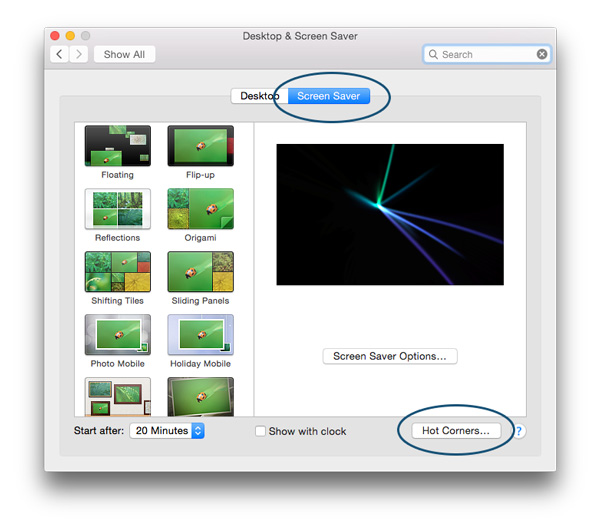The width and height of the screenshot is (600, 532).
Task: Click the Start after label
Action: [99, 431]
